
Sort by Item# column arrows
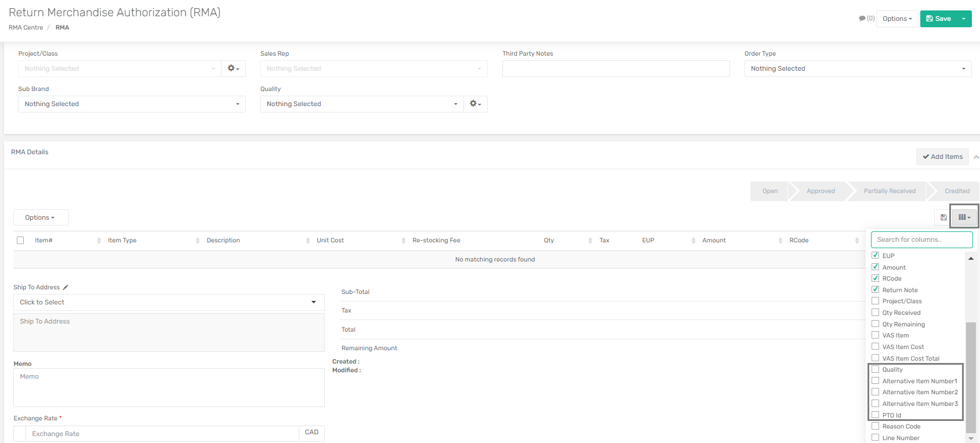pyautogui.click(x=99, y=241)
